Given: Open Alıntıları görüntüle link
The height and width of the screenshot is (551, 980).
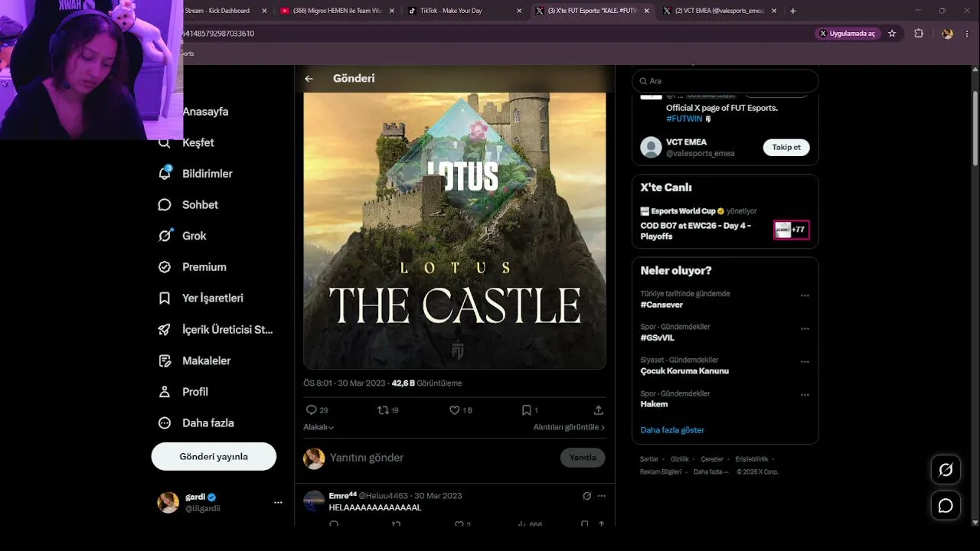Looking at the screenshot, I should 569,427.
